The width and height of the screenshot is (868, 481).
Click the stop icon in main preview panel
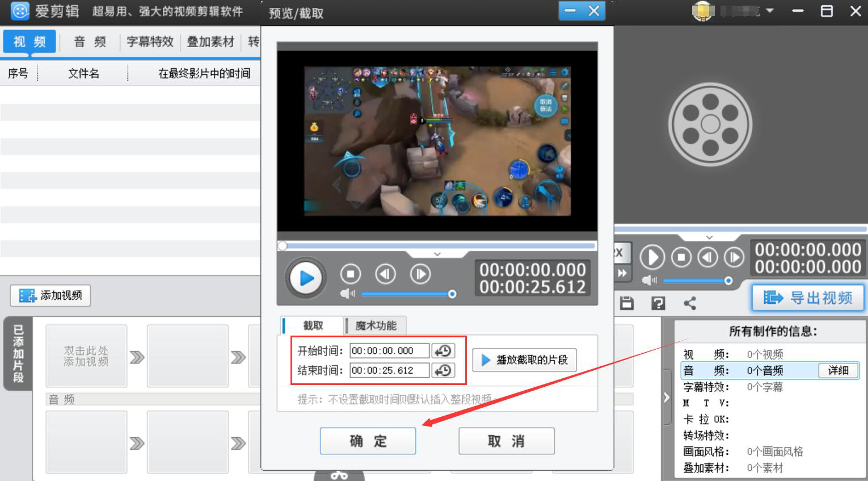click(681, 257)
